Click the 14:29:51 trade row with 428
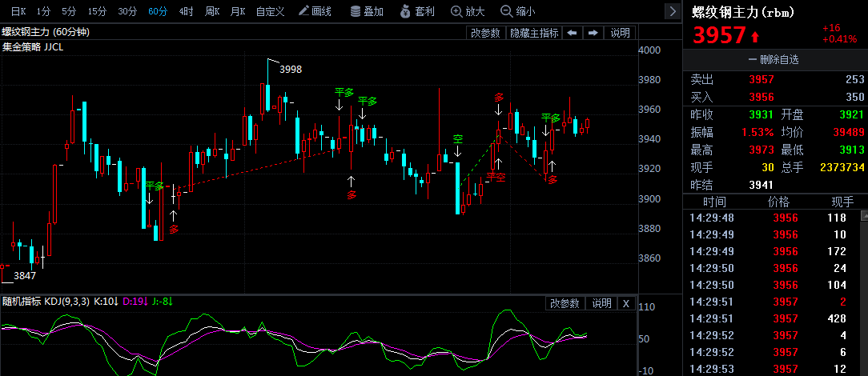The height and width of the screenshot is (376, 868). click(774, 318)
